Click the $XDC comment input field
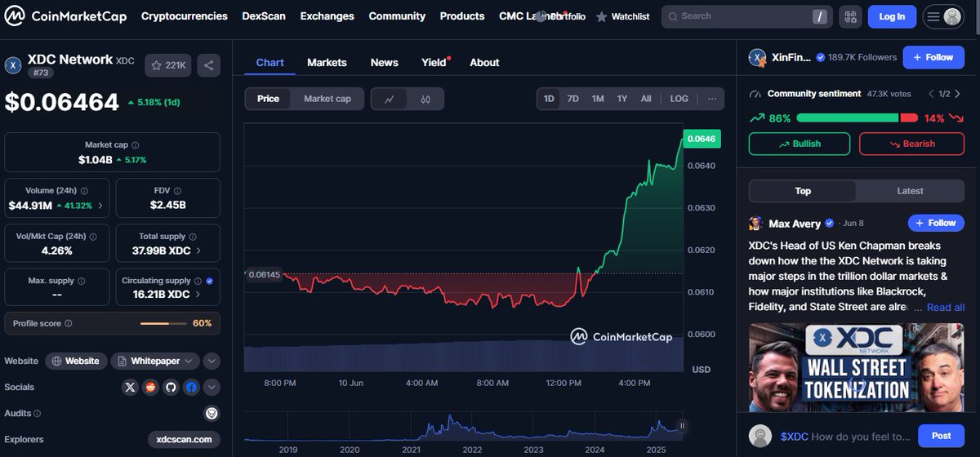 point(844,436)
